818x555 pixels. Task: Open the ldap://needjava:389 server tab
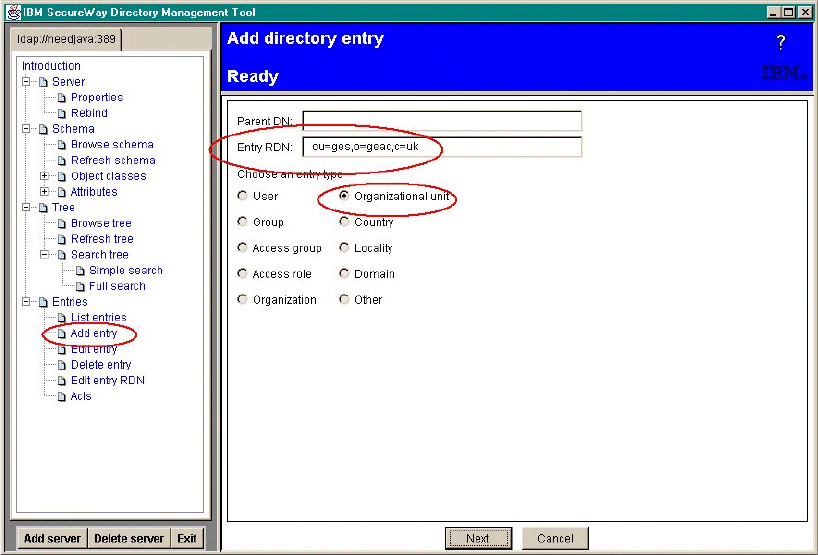click(66, 40)
